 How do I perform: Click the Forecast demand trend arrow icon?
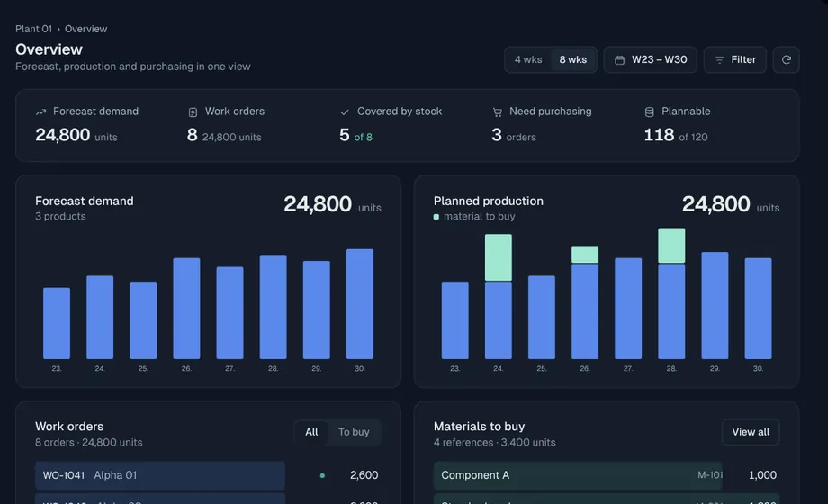pos(40,112)
